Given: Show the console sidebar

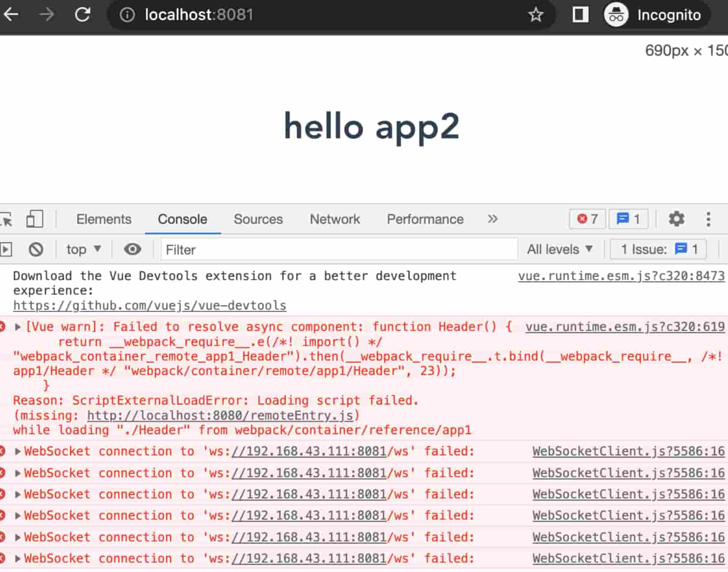Looking at the screenshot, I should coord(6,250).
